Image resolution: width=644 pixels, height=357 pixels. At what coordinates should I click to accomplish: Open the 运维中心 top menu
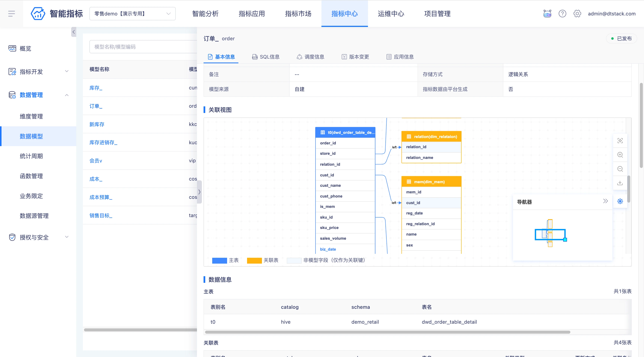pyautogui.click(x=391, y=14)
